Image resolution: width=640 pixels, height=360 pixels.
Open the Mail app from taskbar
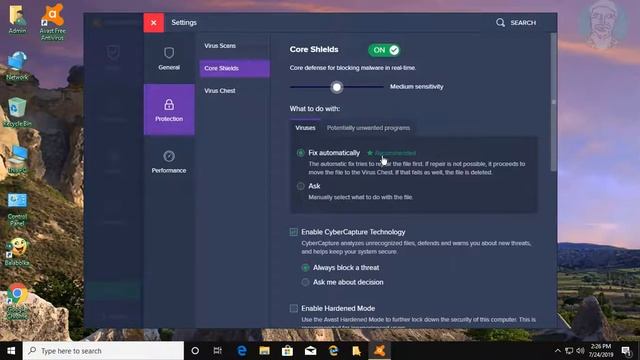click(311, 351)
